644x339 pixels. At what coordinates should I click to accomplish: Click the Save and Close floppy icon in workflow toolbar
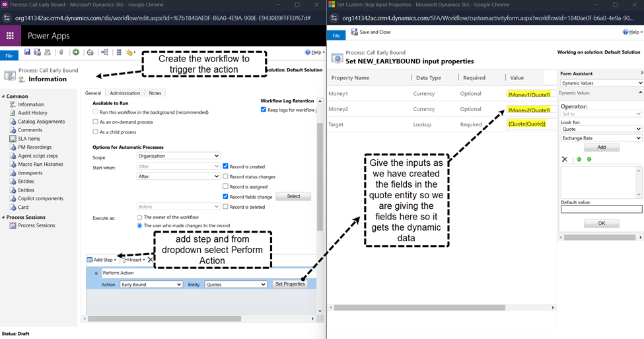pos(38,52)
